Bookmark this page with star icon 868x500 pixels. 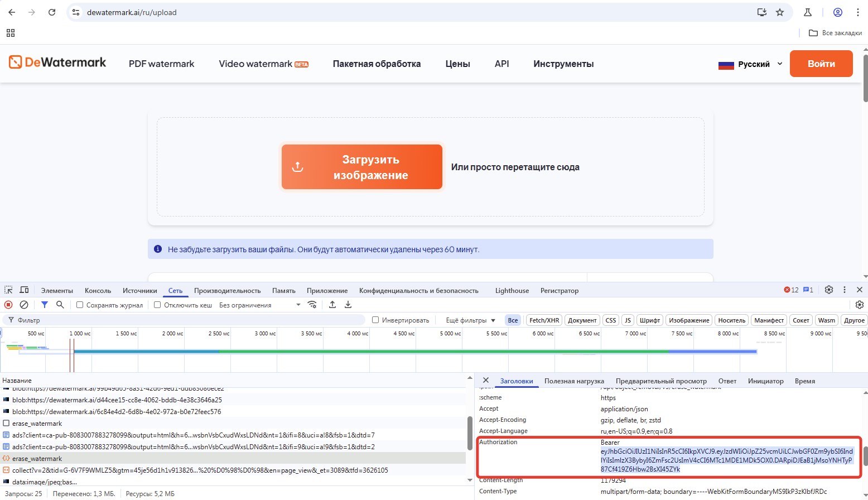point(780,12)
